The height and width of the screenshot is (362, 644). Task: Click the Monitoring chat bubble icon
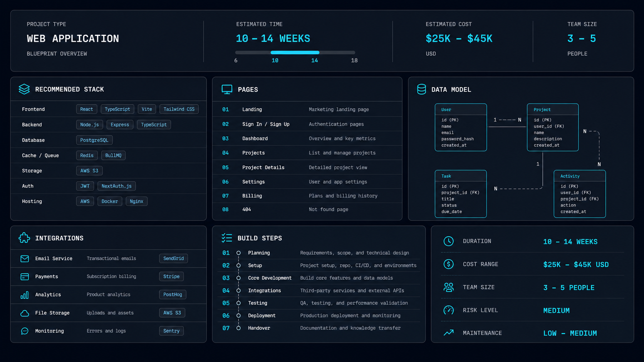25,331
